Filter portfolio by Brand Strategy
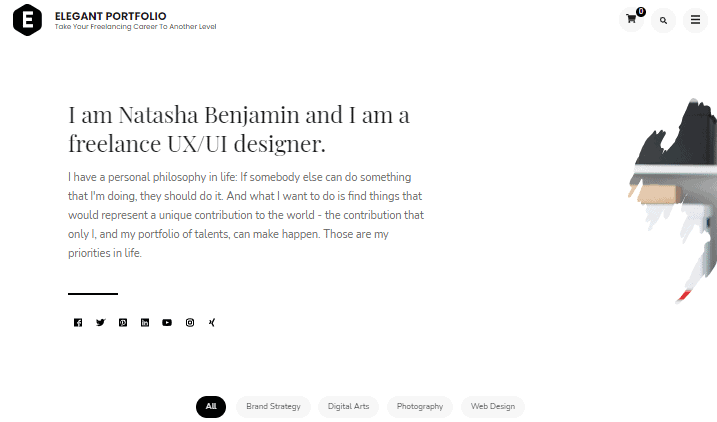 coord(273,406)
